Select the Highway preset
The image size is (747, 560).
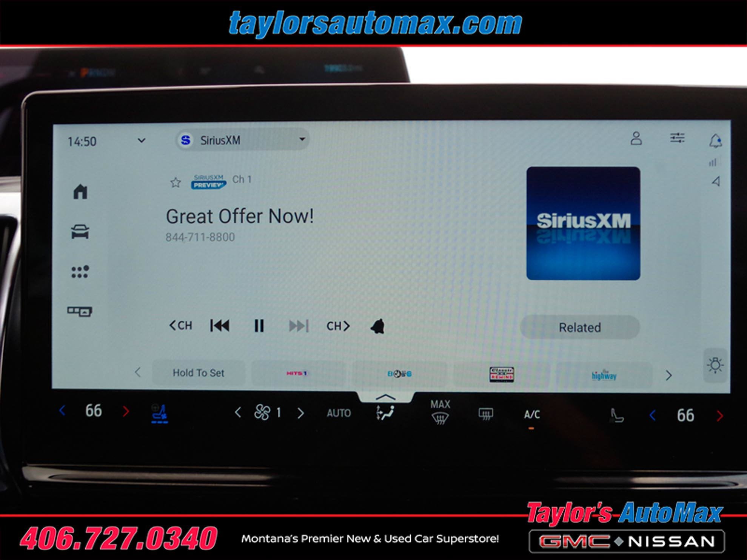604,375
